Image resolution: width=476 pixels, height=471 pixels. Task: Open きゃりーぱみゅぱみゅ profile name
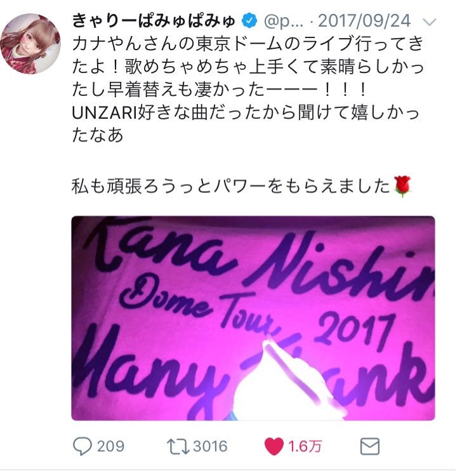tap(154, 21)
